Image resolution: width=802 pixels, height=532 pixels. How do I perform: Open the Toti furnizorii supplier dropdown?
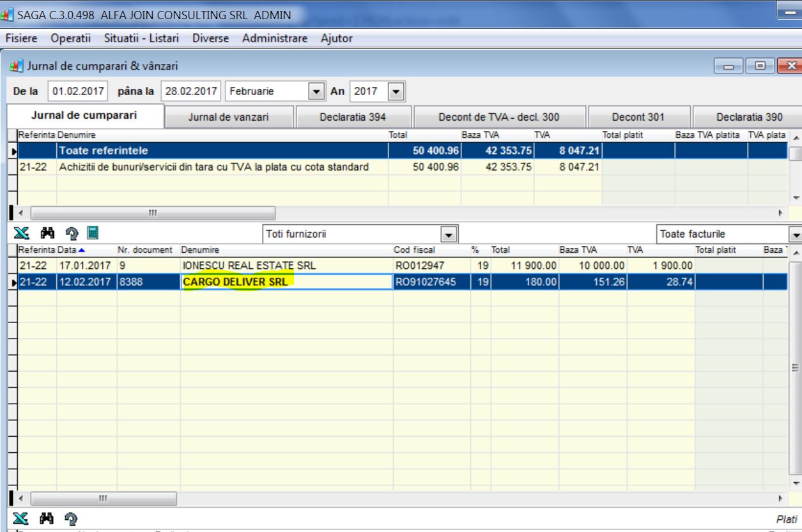tap(450, 234)
